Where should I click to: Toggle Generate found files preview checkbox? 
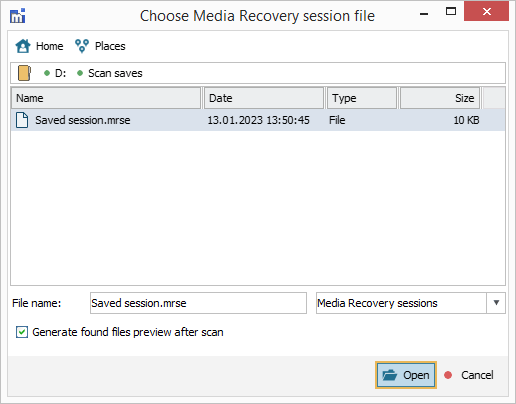(22, 332)
